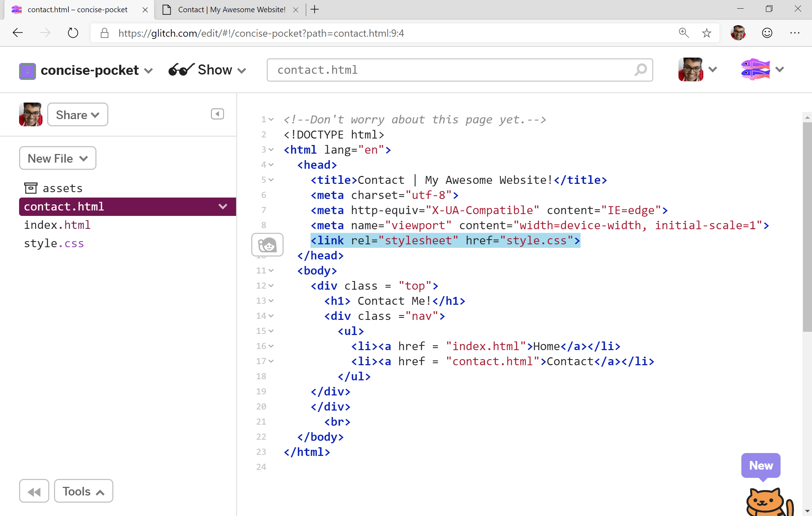Screen dimensions: 812x516
Task: Fold the title tag at line 5
Action: coord(271,180)
